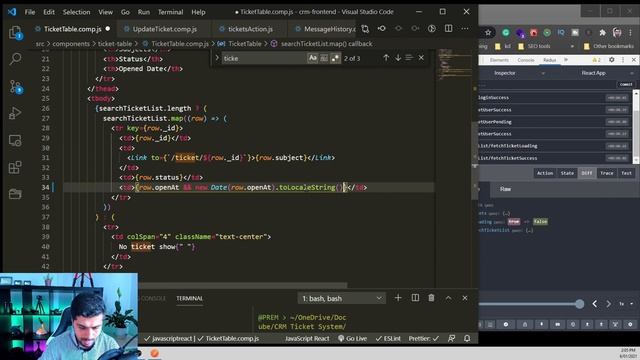Toggle Match Case in find widget
The image size is (640, 360).
pos(313,58)
